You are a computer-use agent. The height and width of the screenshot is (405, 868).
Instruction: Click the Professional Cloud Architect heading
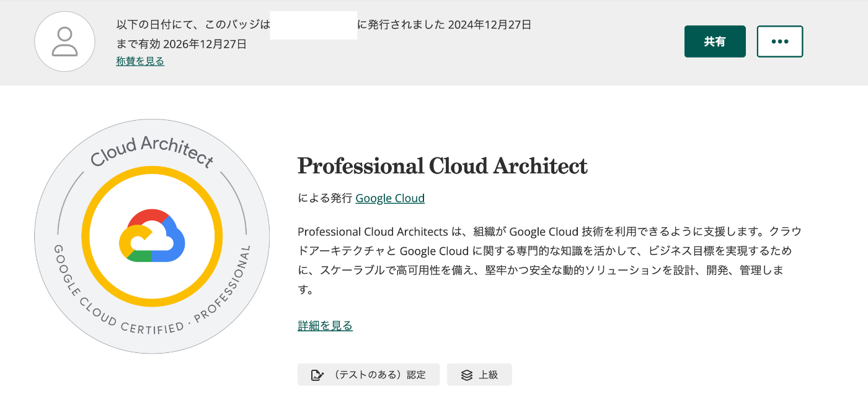coord(443,166)
